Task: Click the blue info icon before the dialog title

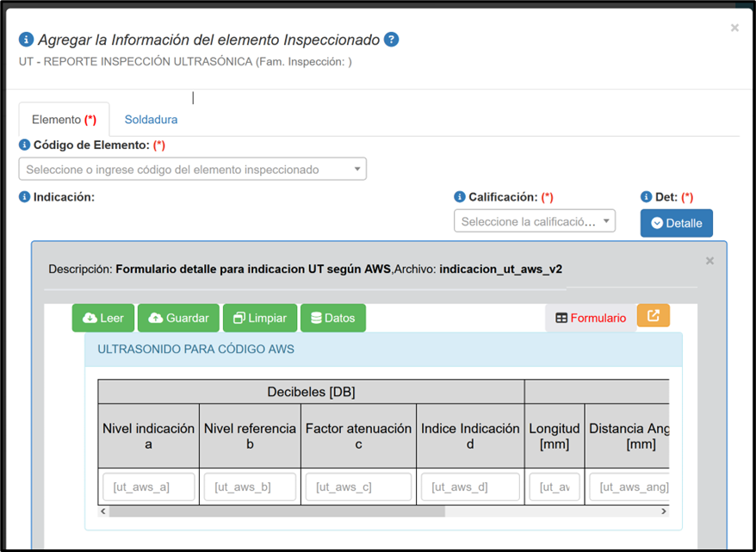Action: [26, 40]
